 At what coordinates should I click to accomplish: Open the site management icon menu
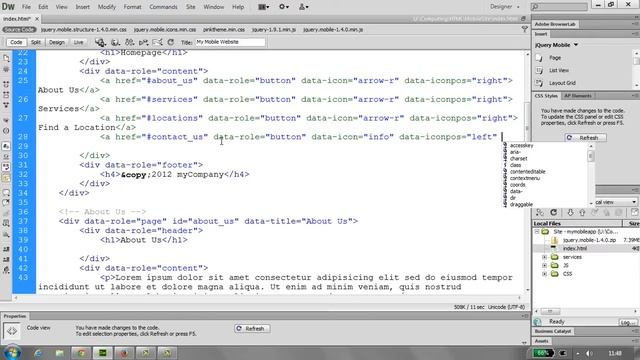point(303,7)
